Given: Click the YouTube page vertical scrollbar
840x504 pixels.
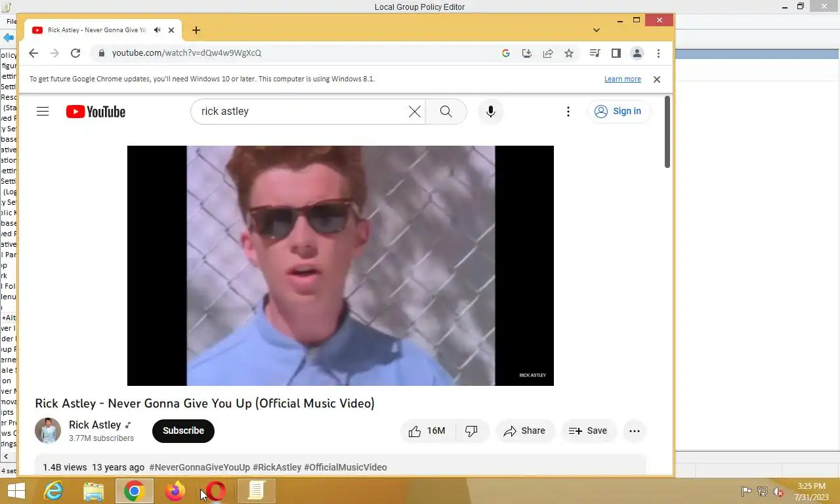Looking at the screenshot, I should pos(667,131).
